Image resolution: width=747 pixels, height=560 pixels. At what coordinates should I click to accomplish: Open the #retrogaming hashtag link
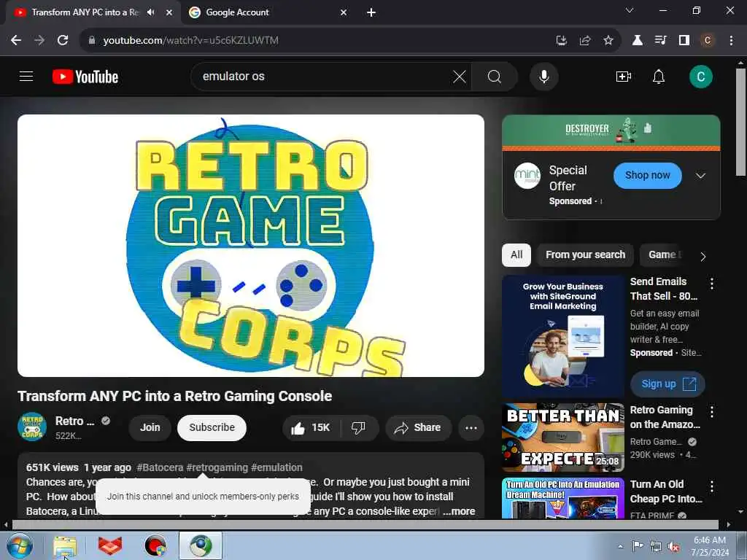(x=217, y=467)
